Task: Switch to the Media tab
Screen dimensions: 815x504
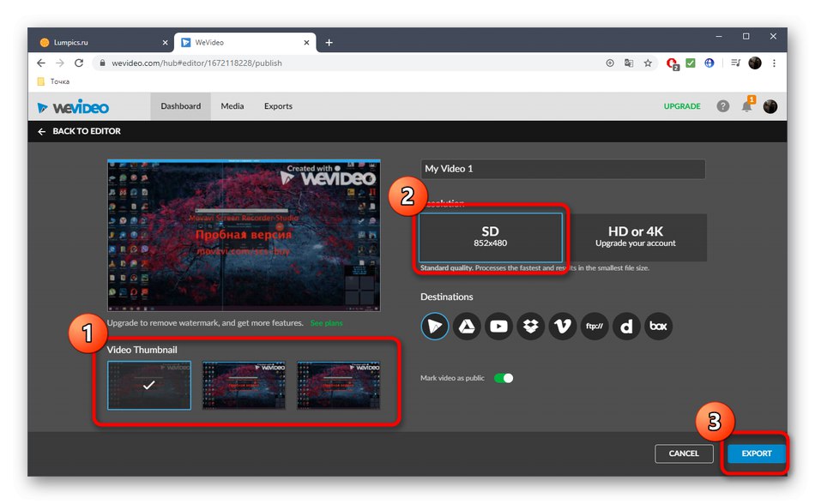Action: (x=232, y=106)
